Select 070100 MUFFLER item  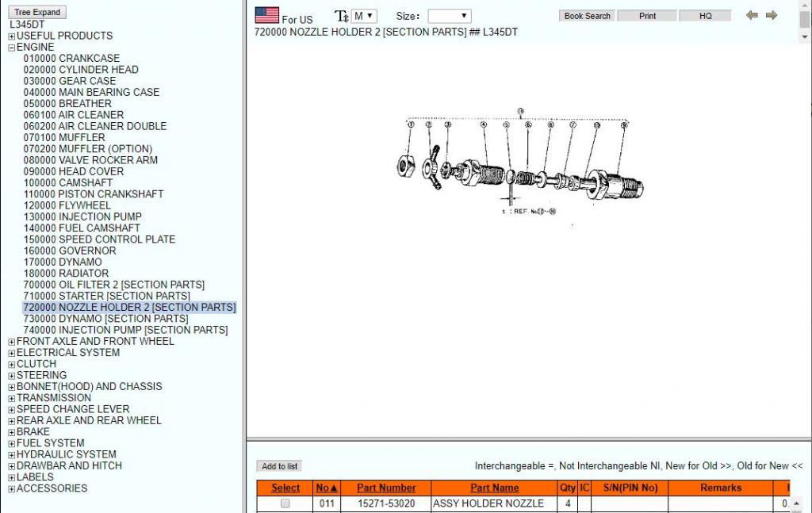[x=64, y=138]
